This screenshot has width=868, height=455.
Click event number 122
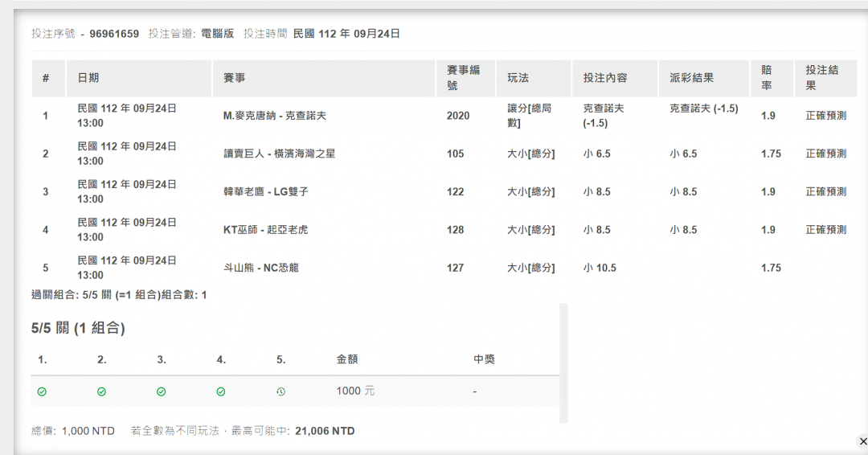tap(456, 192)
